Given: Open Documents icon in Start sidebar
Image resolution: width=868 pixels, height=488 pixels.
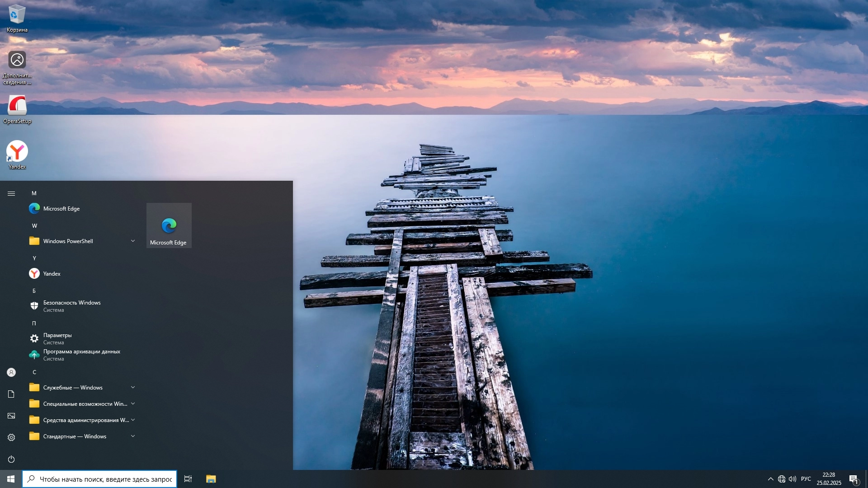Looking at the screenshot, I should coord(11,394).
